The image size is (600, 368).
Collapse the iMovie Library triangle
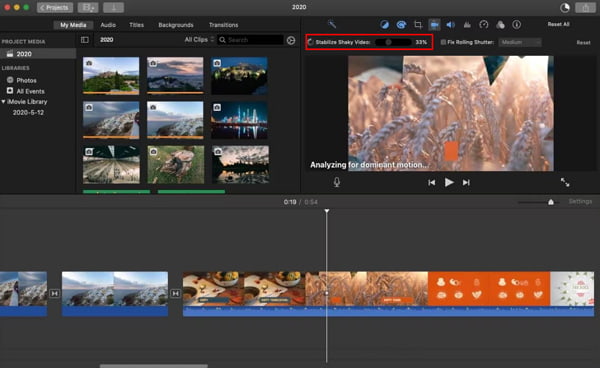(3, 102)
